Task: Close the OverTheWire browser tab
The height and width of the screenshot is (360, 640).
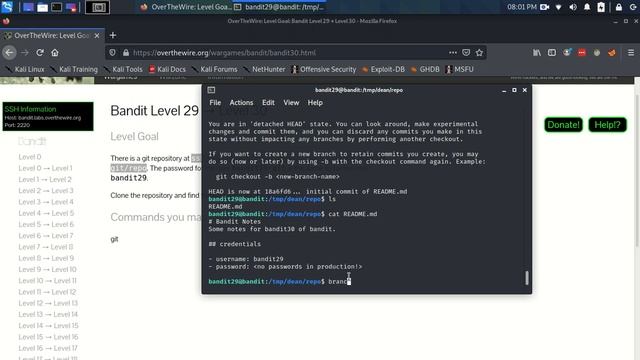Action: click(x=97, y=36)
